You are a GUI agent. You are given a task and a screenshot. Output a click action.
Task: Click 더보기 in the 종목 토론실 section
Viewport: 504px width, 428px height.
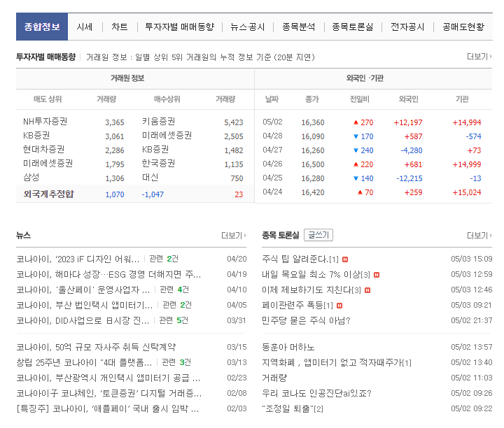[x=479, y=236]
